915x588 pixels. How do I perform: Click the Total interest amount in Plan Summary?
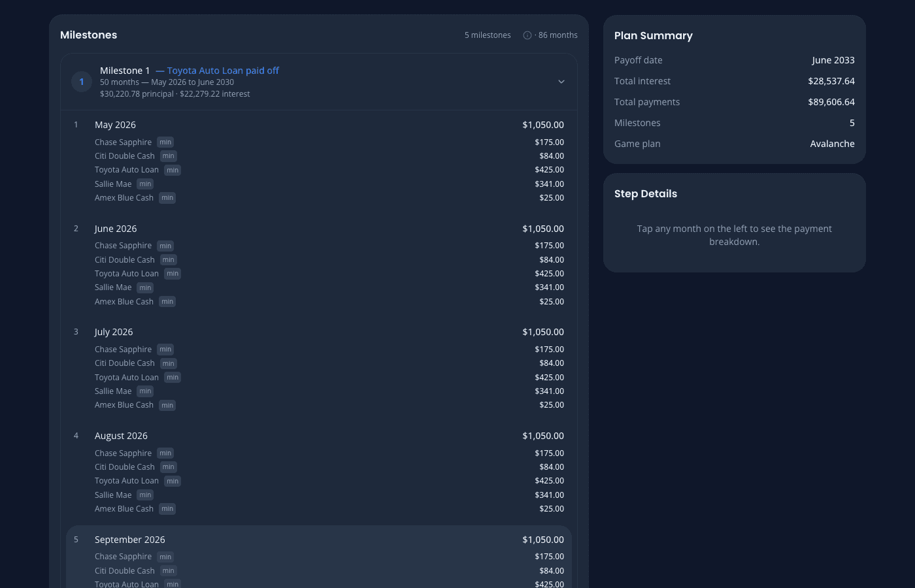pyautogui.click(x=831, y=80)
